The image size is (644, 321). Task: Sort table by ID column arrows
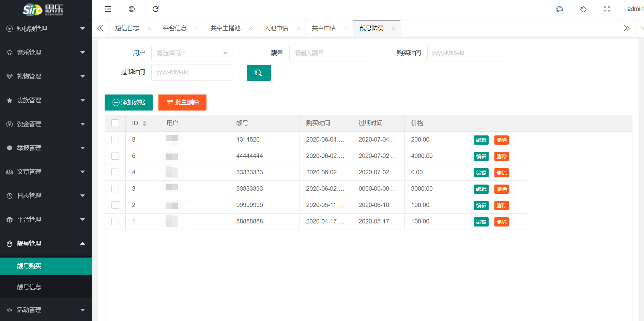[144, 123]
